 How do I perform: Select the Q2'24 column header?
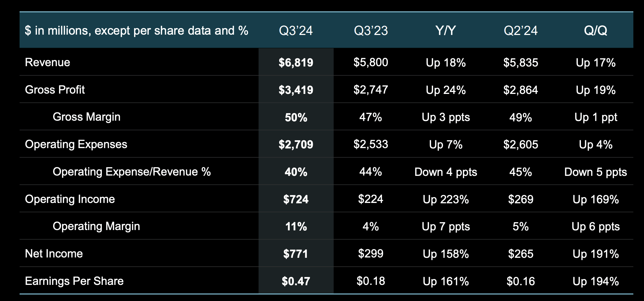(521, 31)
